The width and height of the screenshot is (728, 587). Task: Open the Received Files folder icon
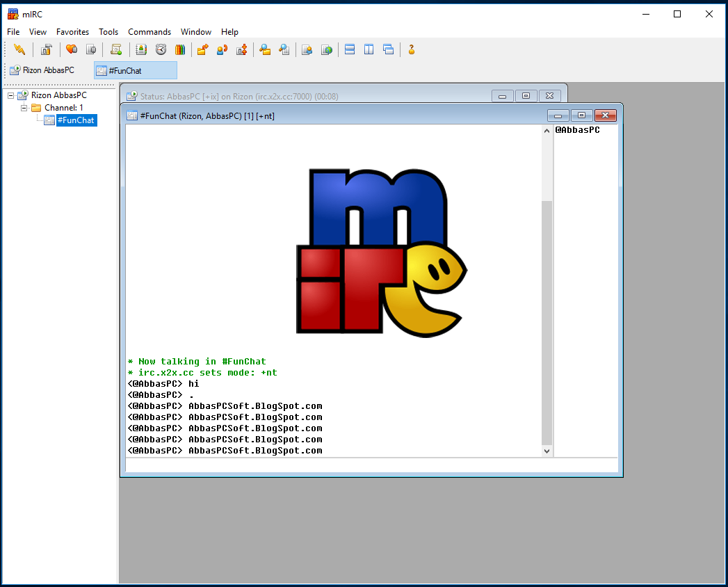coord(265,49)
